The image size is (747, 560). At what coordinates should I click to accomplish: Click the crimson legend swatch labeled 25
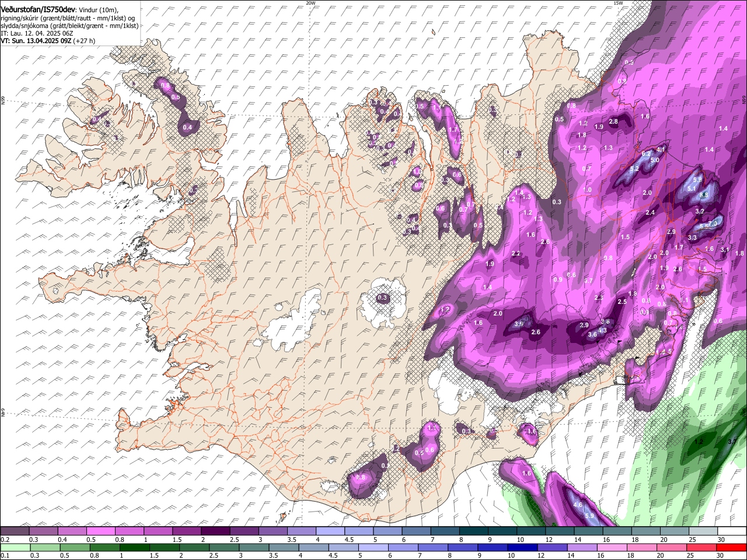click(701, 547)
